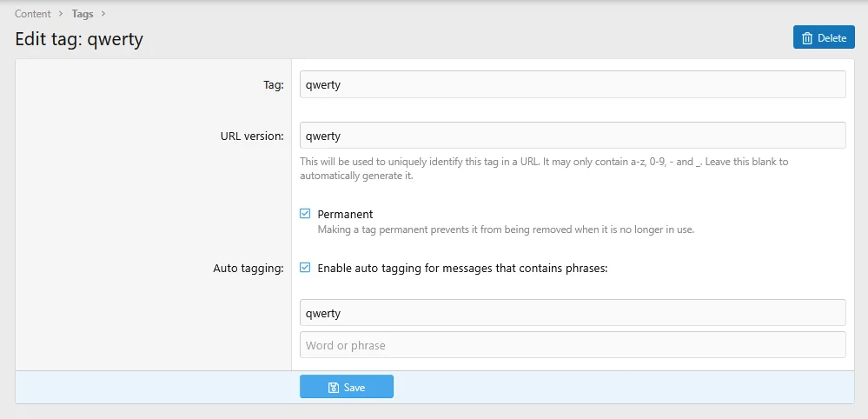Open the Content breadcrumb link

(x=32, y=14)
